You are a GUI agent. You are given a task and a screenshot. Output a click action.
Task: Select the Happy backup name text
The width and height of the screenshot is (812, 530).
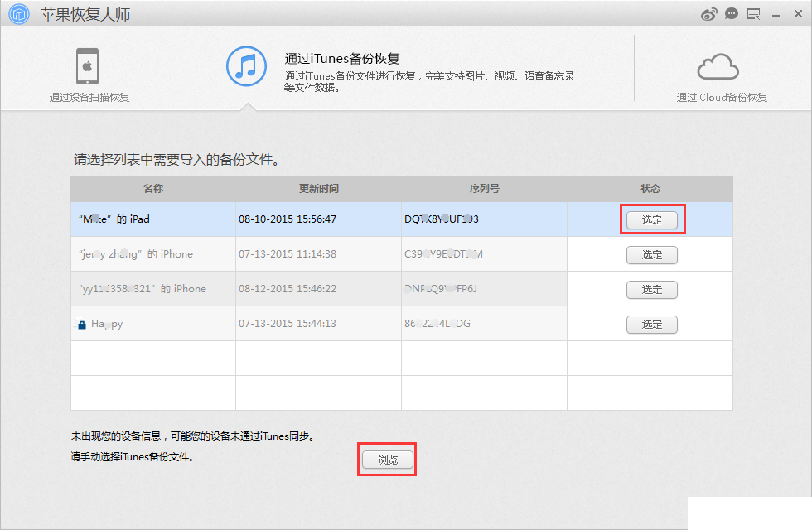pyautogui.click(x=107, y=324)
